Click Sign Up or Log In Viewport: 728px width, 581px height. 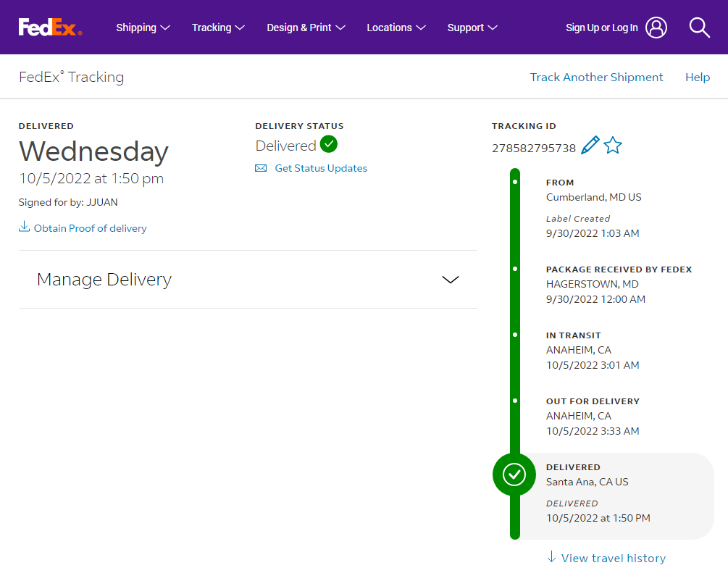[602, 28]
